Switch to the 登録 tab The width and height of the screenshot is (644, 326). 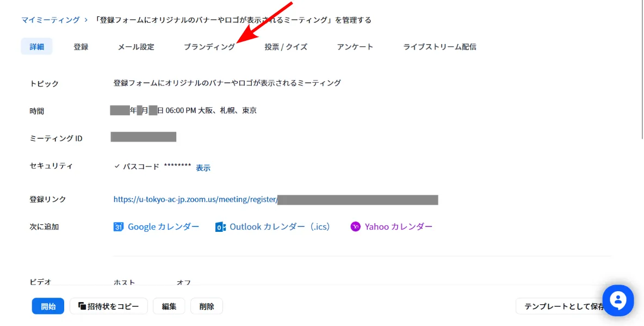(81, 47)
